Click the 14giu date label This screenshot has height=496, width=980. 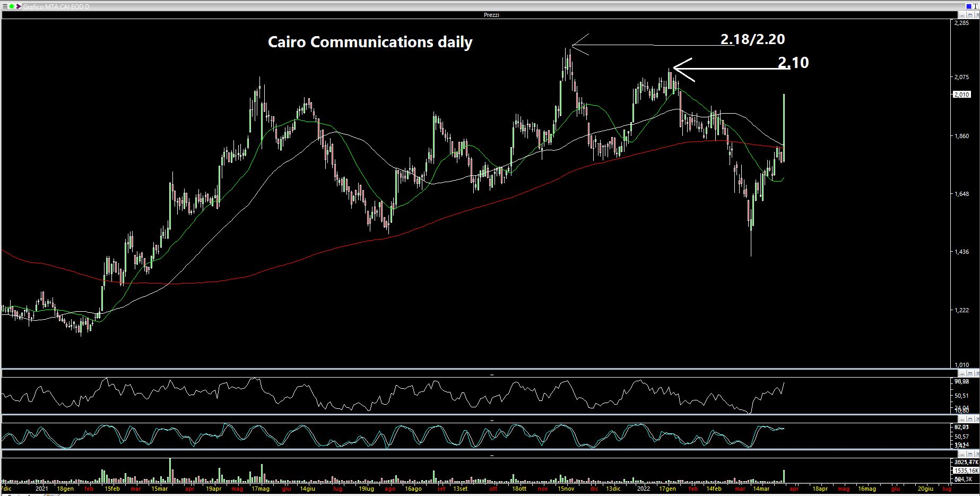[307, 489]
